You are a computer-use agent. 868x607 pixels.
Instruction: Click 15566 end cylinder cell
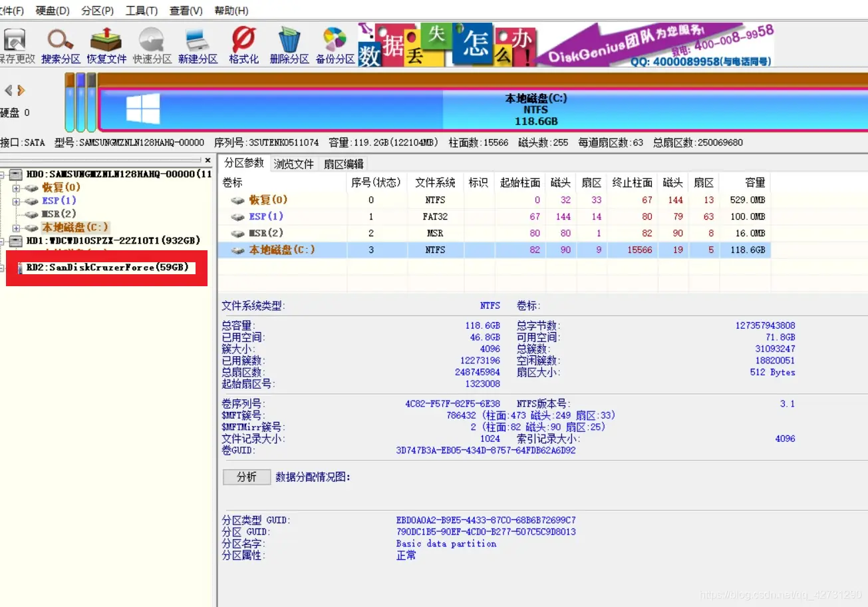coord(639,250)
